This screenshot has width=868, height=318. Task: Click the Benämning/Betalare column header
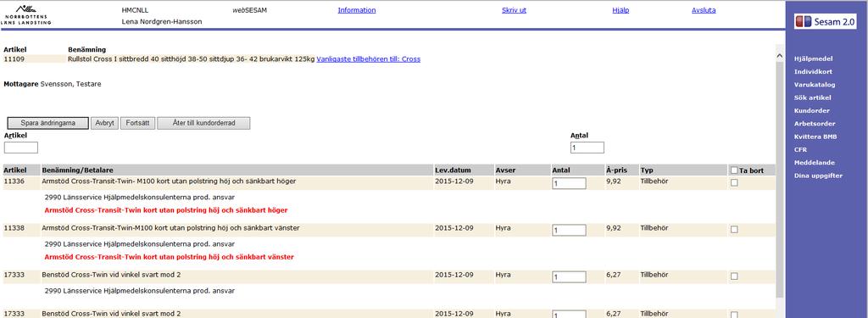coord(77,170)
